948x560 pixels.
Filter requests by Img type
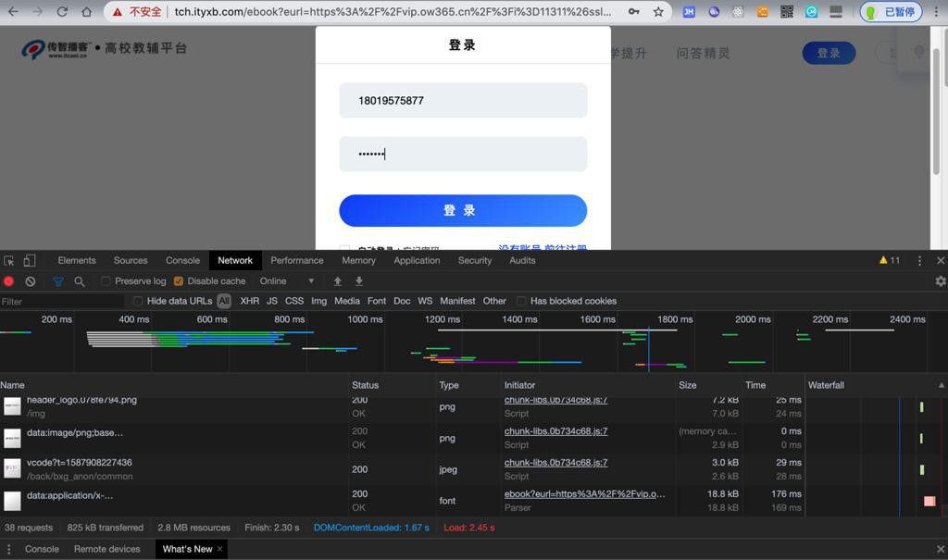(x=318, y=301)
